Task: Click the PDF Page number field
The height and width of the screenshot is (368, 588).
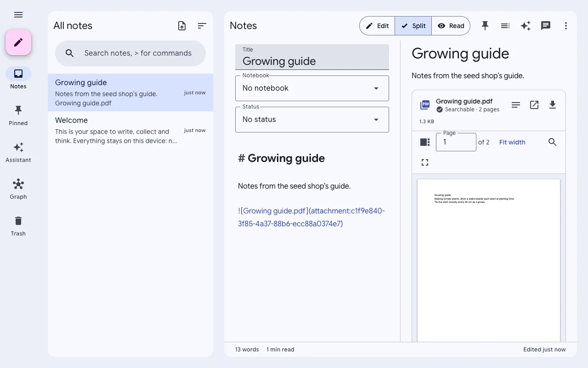Action: tap(456, 142)
